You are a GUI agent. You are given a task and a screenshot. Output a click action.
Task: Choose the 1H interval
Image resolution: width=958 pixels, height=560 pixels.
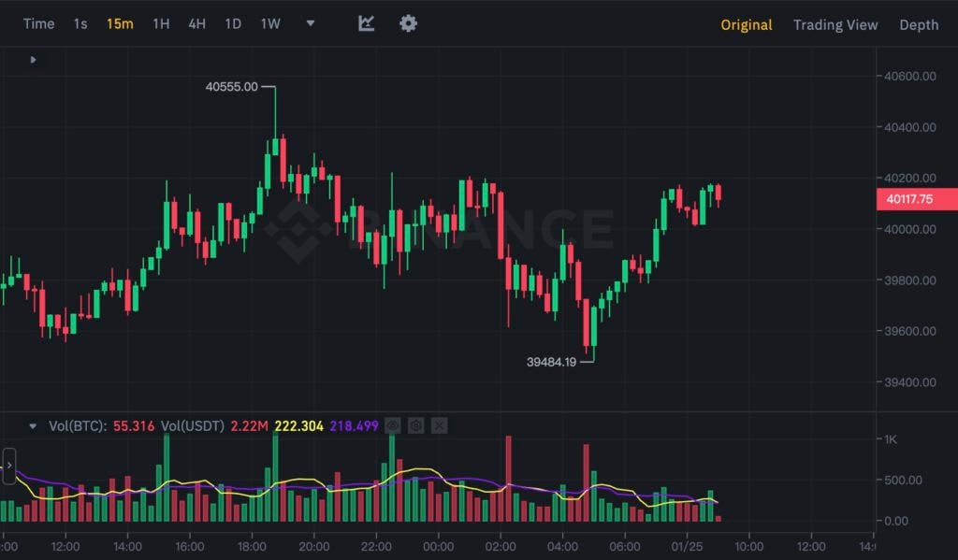click(161, 24)
